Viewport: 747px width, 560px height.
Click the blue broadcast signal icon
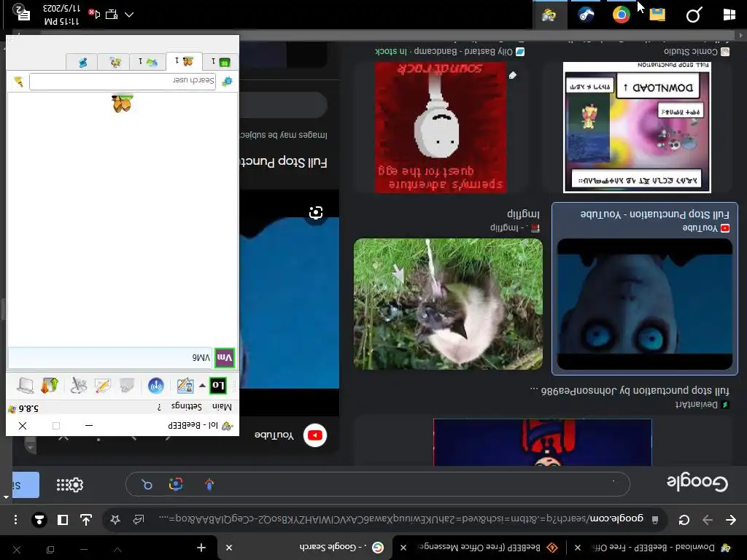click(156, 385)
